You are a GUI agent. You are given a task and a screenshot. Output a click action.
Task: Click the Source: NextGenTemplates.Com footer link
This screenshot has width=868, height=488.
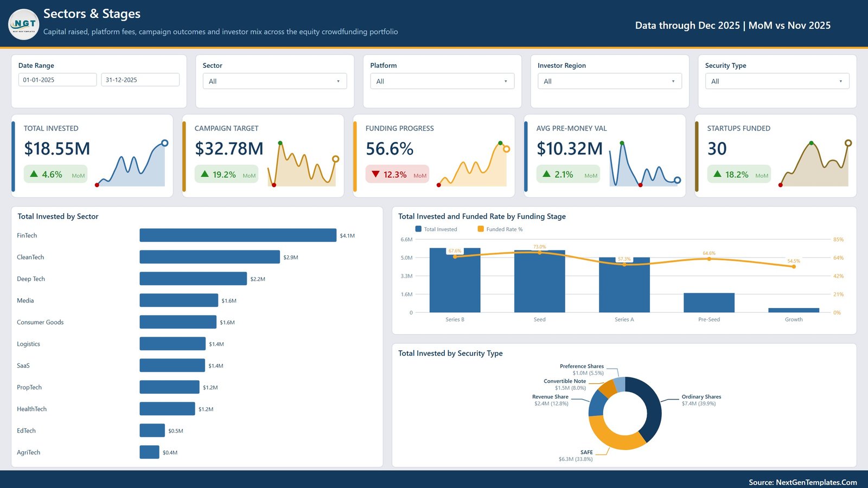(x=803, y=482)
